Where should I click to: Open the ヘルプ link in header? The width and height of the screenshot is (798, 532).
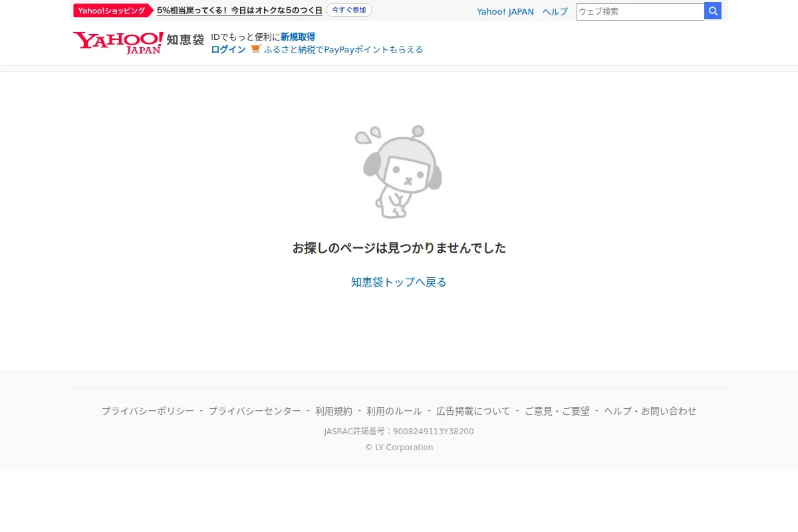pos(555,12)
